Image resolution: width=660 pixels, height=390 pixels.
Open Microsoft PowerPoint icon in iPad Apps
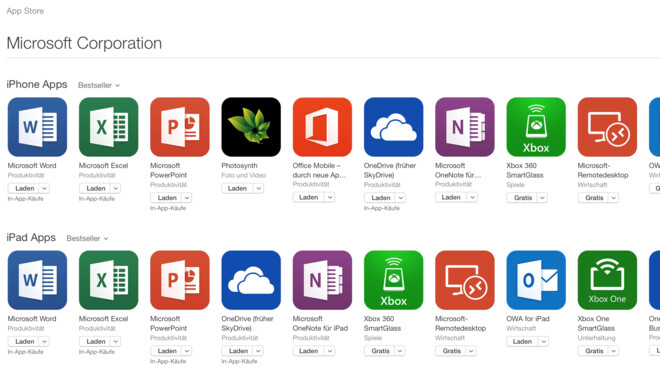[180, 280]
